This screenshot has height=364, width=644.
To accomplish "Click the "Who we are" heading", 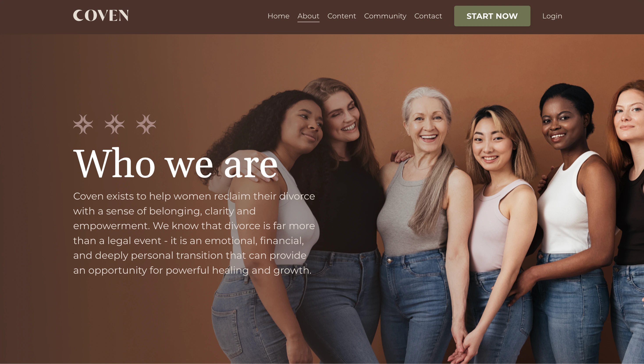I will coord(175,163).
